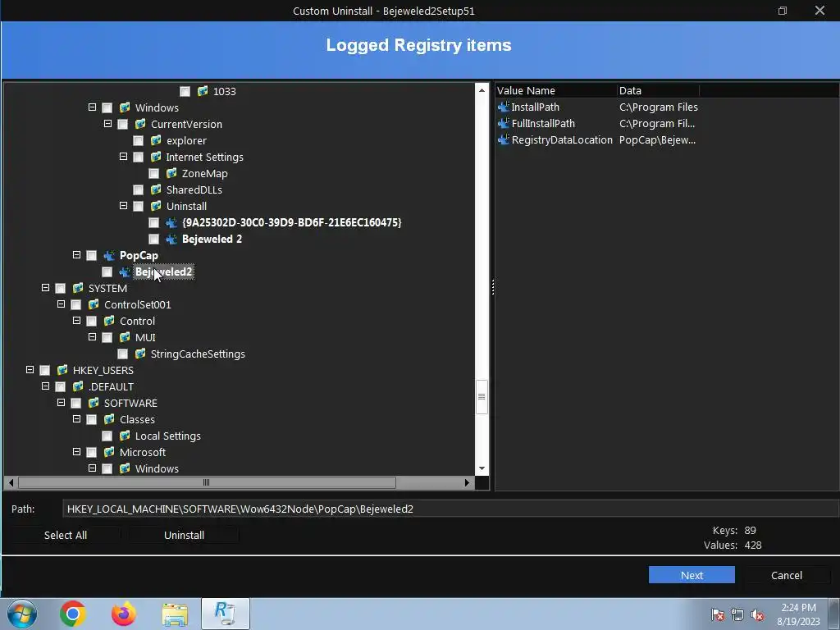The image size is (840, 630).
Task: Click the taskbar clock showing 2:24 PM
Action: pyautogui.click(x=798, y=614)
